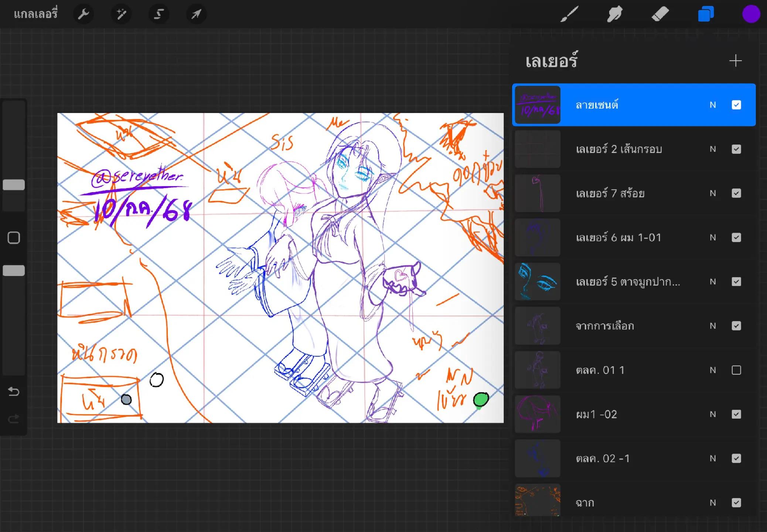The image size is (767, 532).
Task: Hide the เลเยอร์ 6 ผม 1-01 layer
Action: pyautogui.click(x=736, y=238)
